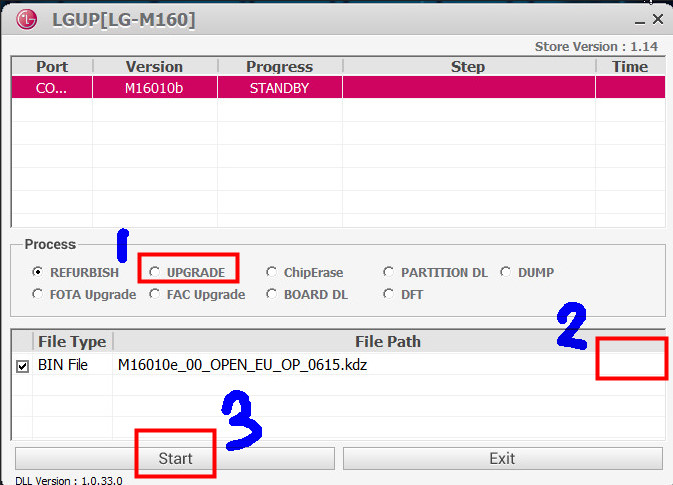The width and height of the screenshot is (673, 485).
Task: Close the LGUP window
Action: (658, 19)
